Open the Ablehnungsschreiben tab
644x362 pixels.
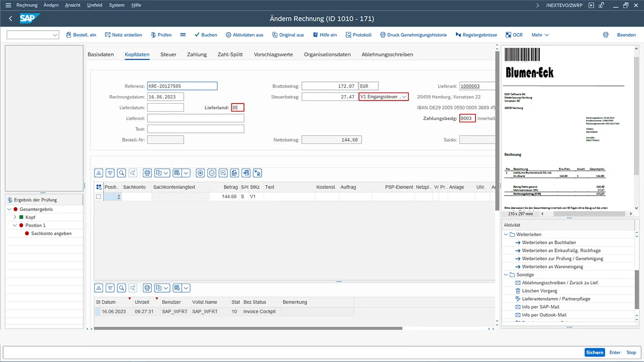coord(387,54)
